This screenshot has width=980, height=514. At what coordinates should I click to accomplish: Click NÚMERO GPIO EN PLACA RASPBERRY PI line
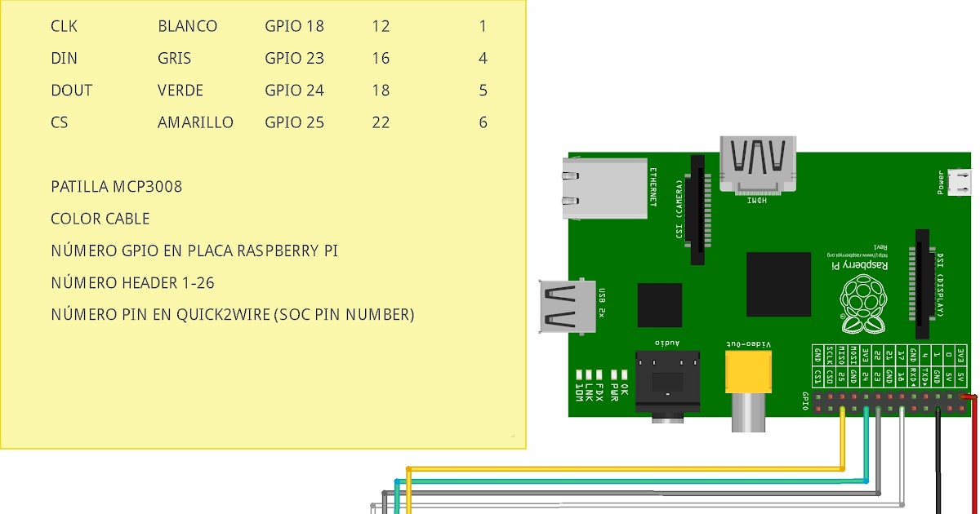tap(194, 250)
